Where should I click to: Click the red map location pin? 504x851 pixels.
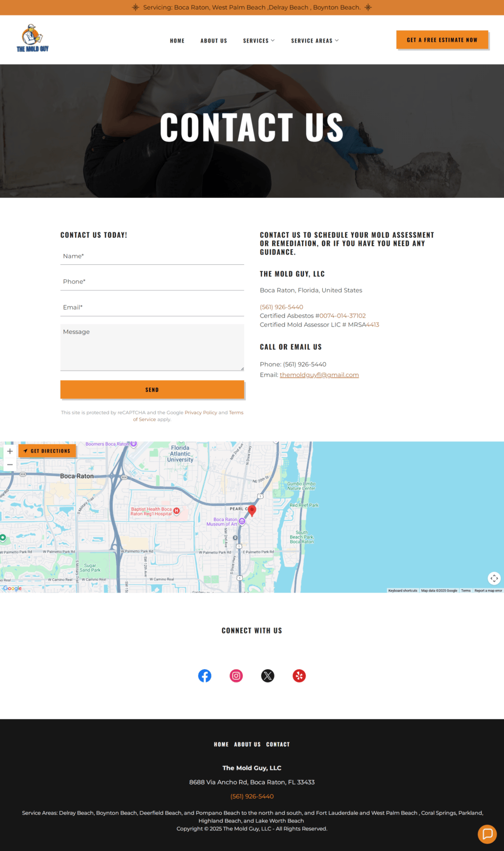click(x=252, y=510)
